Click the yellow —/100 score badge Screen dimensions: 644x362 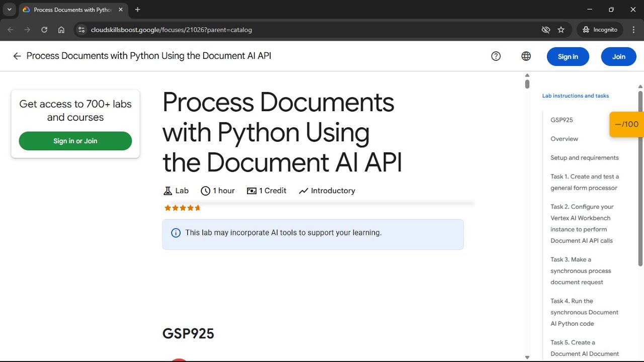(x=626, y=124)
